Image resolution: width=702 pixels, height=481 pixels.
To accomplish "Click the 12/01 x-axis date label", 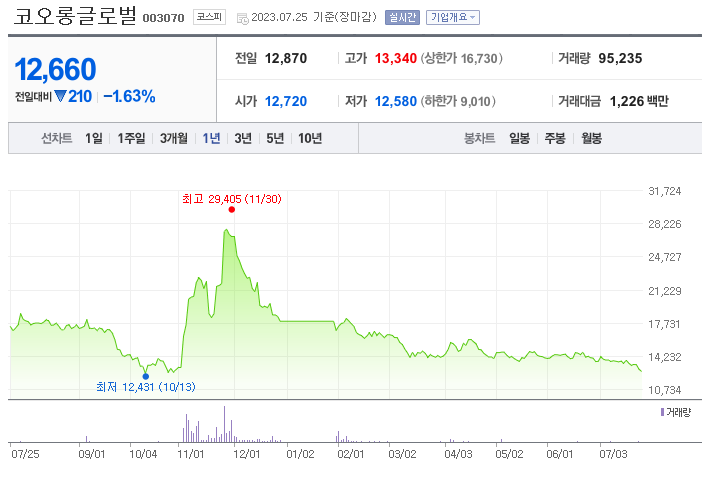I will pyautogui.click(x=247, y=454).
